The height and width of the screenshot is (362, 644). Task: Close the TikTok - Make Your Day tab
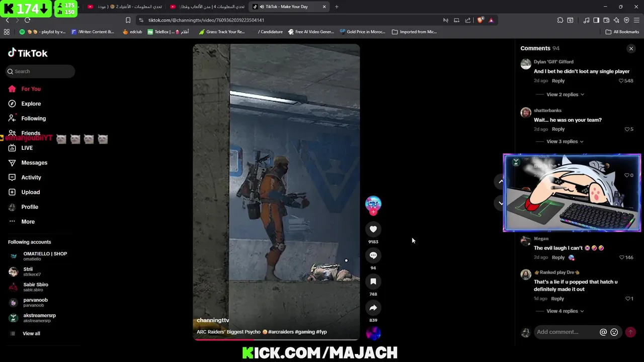click(x=324, y=7)
